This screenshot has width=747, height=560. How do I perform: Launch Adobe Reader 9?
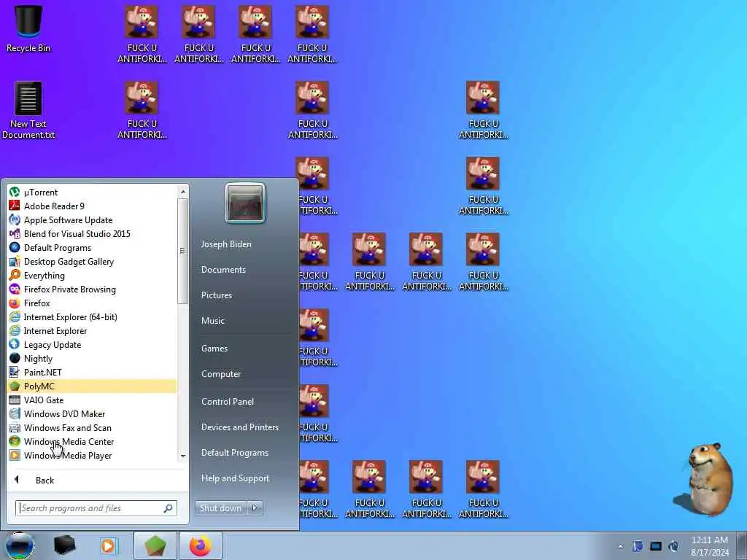point(92,206)
